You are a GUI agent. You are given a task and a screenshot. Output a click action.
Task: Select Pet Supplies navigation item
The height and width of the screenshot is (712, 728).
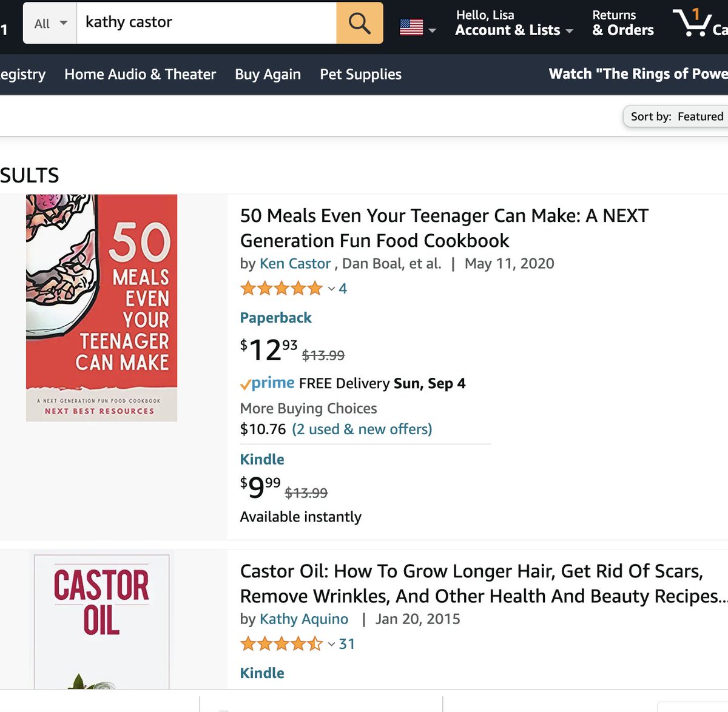[x=360, y=74]
